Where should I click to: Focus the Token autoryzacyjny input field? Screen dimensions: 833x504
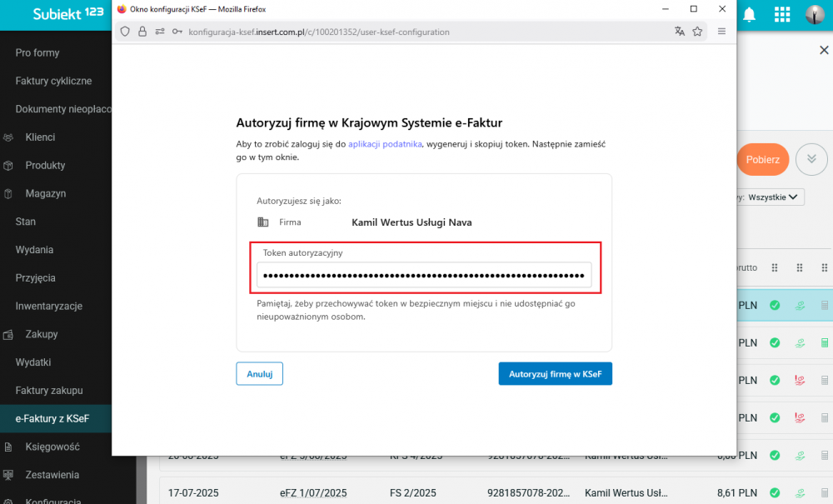click(x=424, y=275)
